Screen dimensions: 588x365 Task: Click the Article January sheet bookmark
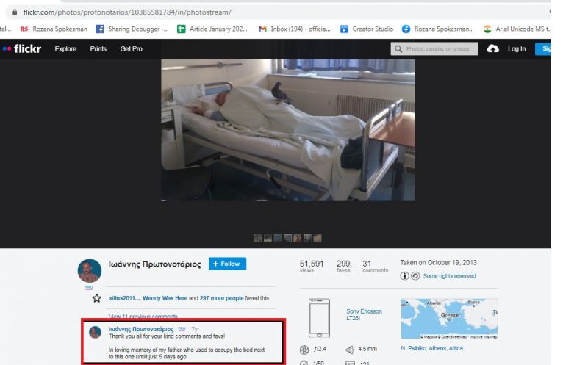(213, 29)
